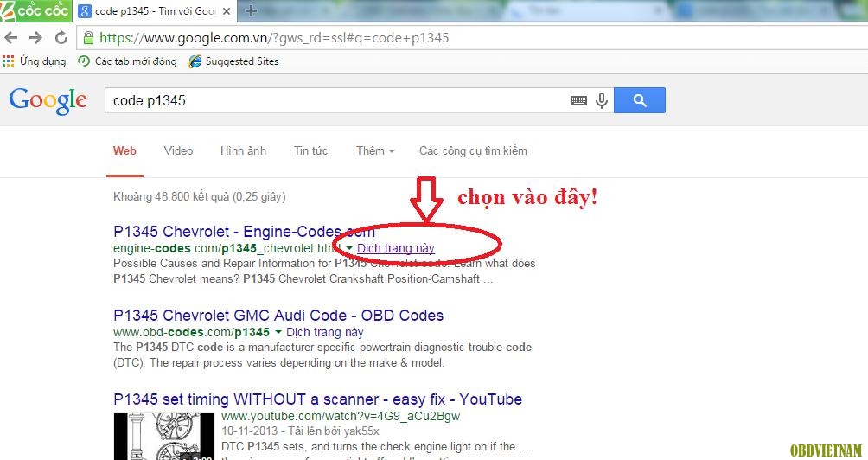
Task: Switch to the Hình ảnh results tab
Action: (x=243, y=150)
